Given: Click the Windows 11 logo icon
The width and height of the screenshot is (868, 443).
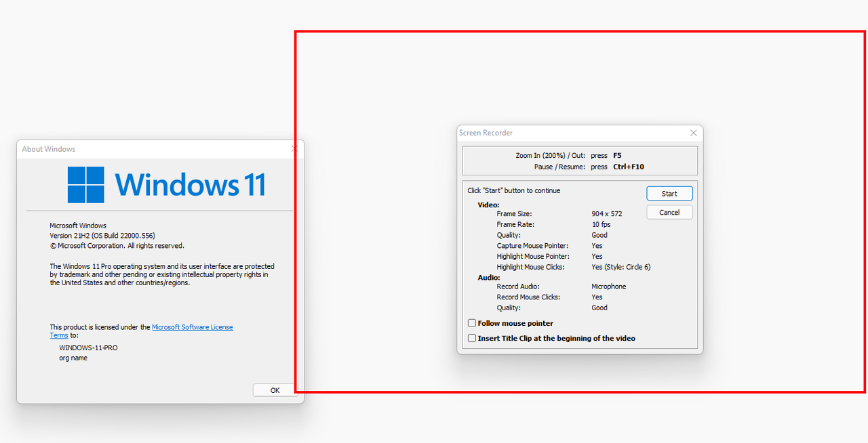Looking at the screenshot, I should (x=85, y=185).
